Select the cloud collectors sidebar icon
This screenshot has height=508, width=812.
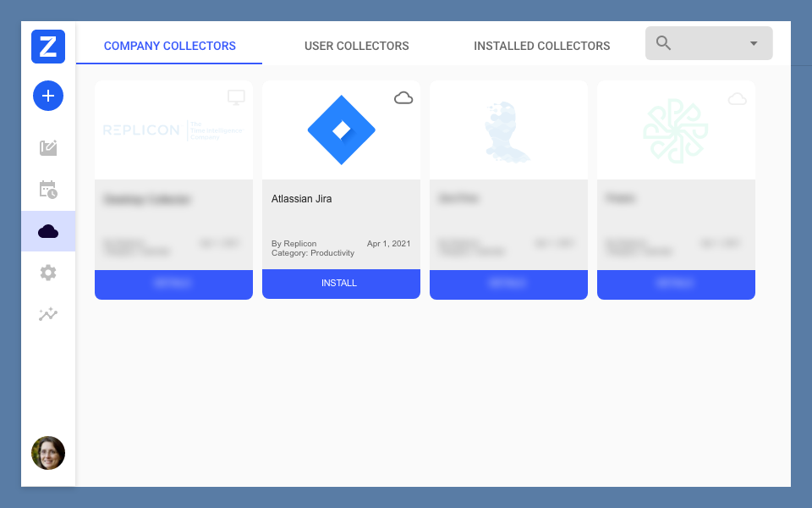[x=48, y=231]
